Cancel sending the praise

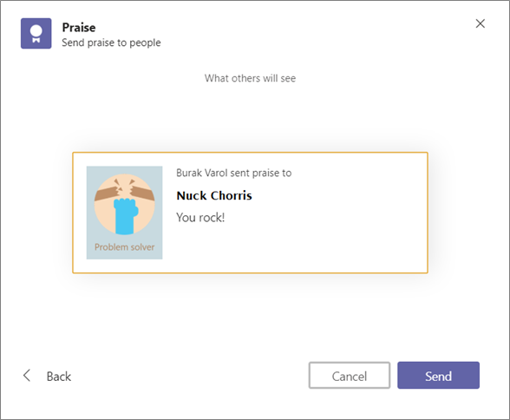click(x=350, y=376)
